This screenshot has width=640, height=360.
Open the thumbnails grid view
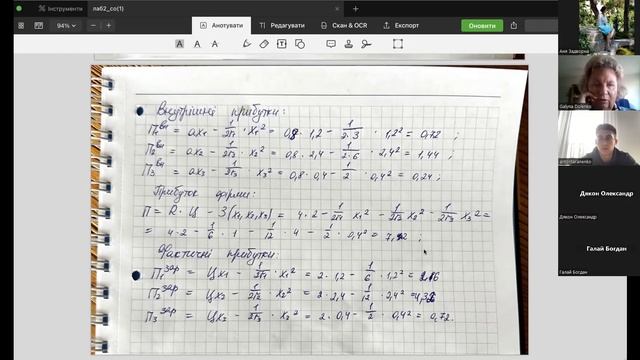tap(21, 25)
